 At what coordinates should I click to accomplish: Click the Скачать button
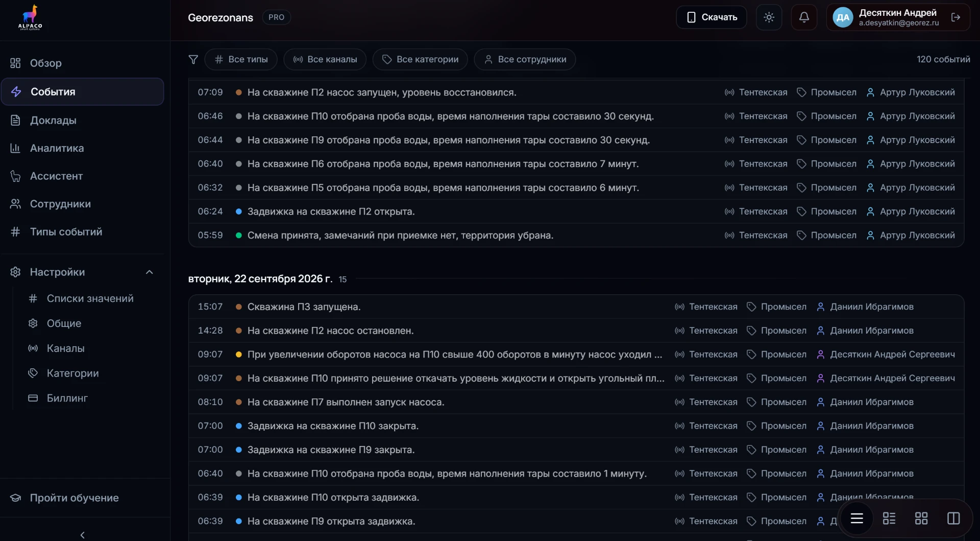point(711,17)
